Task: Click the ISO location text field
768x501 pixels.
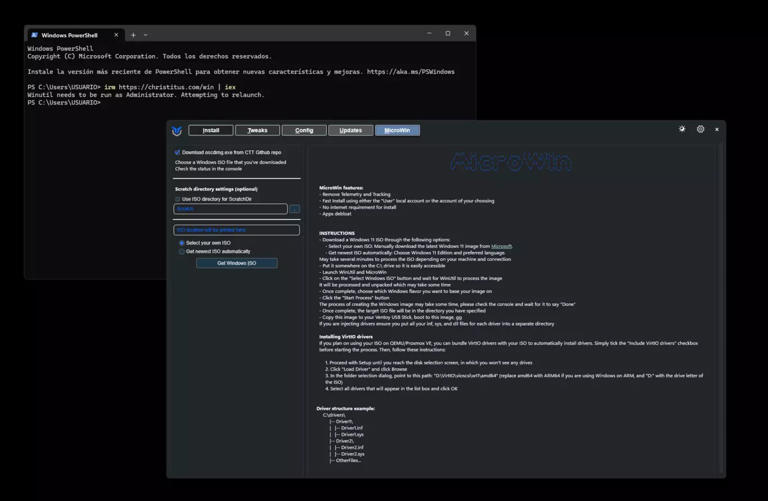Action: [x=236, y=230]
